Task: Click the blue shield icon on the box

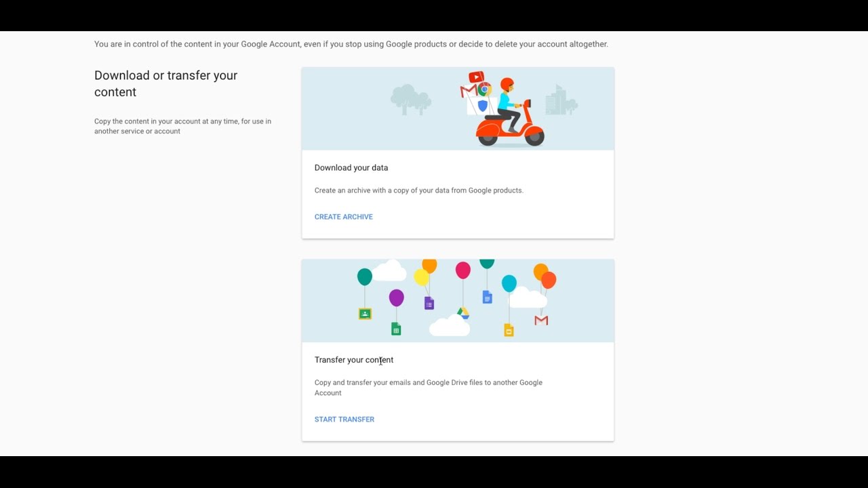Action: click(x=482, y=106)
